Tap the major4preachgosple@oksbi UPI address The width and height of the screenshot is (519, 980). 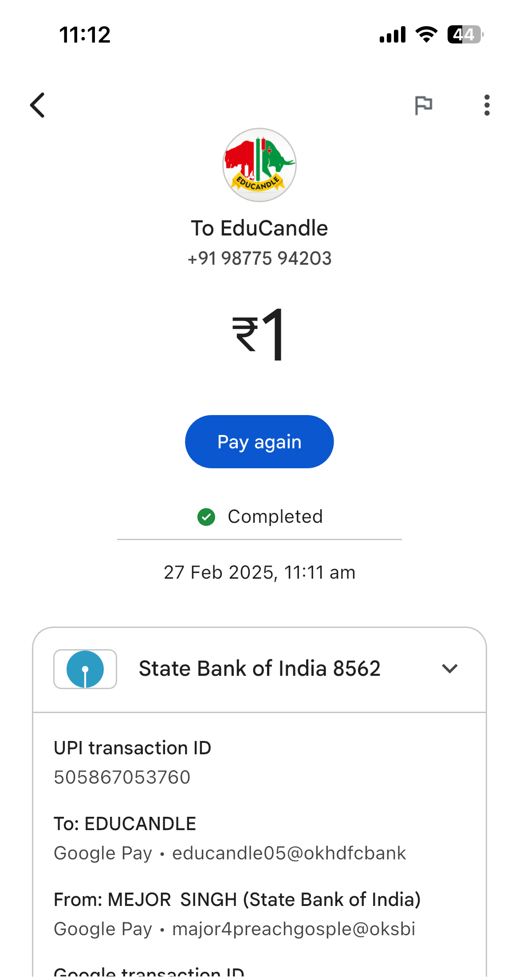click(294, 929)
